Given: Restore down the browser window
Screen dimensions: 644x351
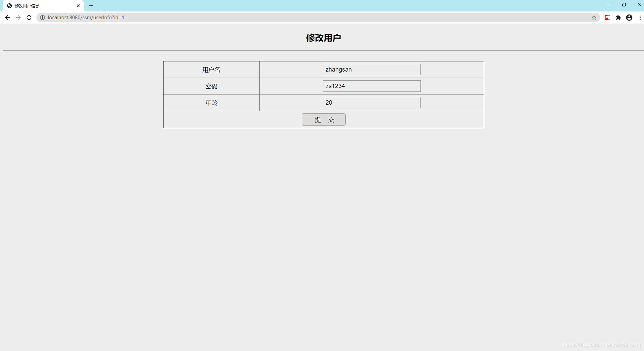Looking at the screenshot, I should pyautogui.click(x=624, y=5).
